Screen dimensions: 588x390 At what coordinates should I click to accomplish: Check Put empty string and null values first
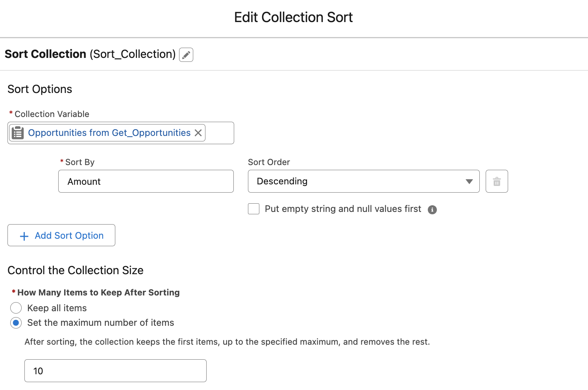click(x=253, y=209)
